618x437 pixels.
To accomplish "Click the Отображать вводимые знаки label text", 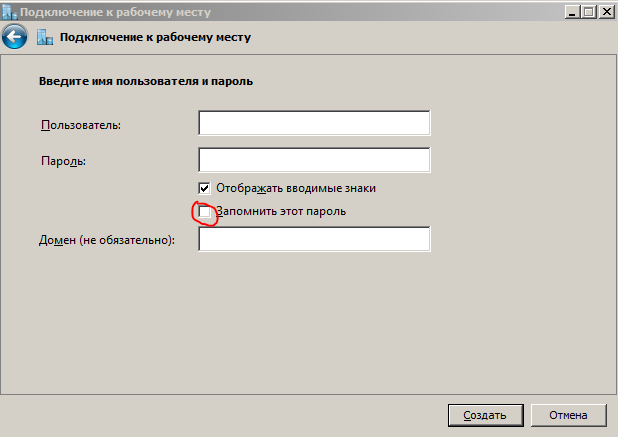I will coord(295,188).
